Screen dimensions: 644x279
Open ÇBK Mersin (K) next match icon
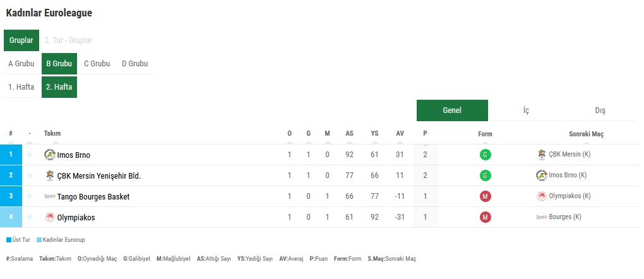coord(542,155)
